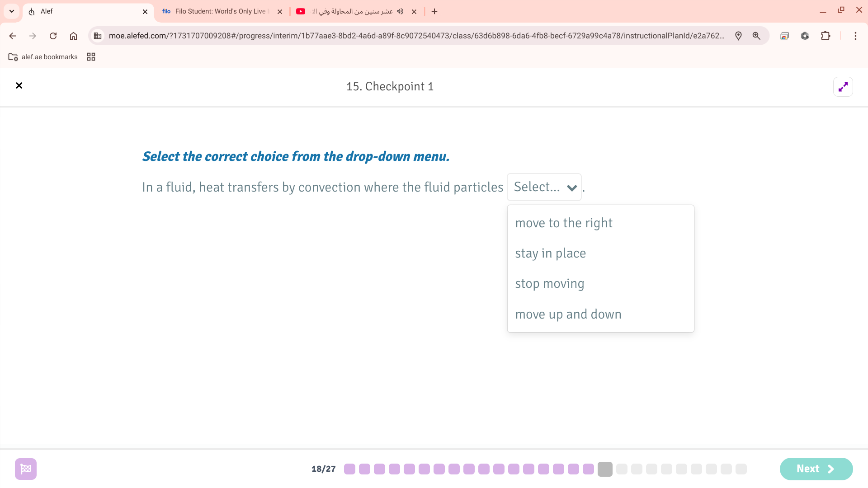Viewport: 868px width, 488px height.
Task: Choose 'move up and down' option
Action: pos(568,314)
